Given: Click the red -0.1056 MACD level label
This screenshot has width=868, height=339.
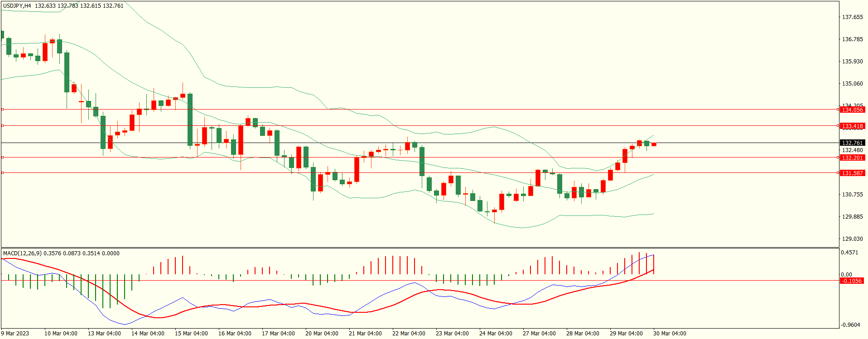Looking at the screenshot, I should 852,281.
